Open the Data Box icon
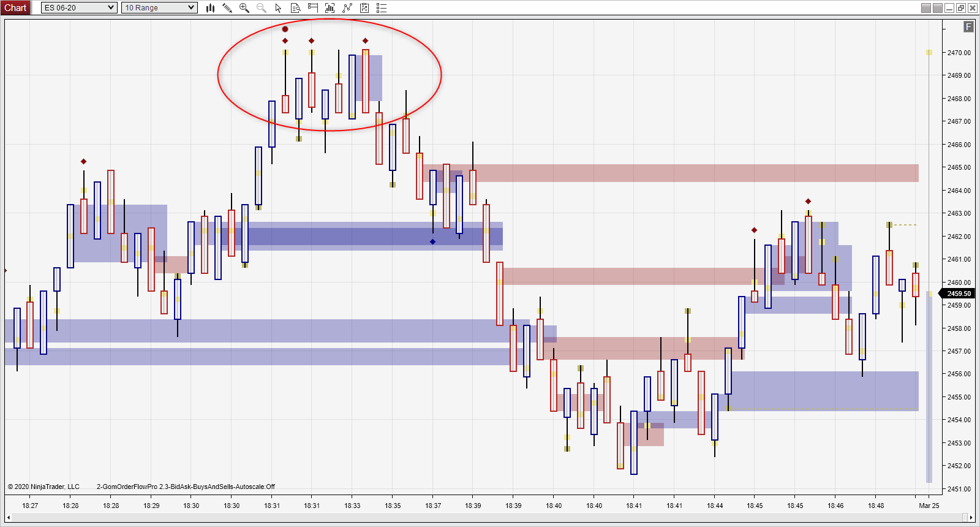Screen dimensions: 980x527 pos(295,8)
